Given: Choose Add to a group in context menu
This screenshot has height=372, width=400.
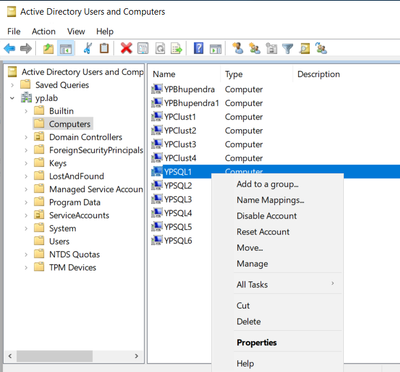Looking at the screenshot, I should (x=277, y=184).
